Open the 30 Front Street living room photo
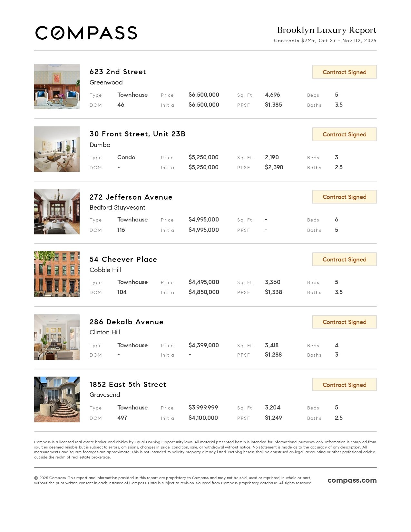411x532 pixels. coord(57,149)
